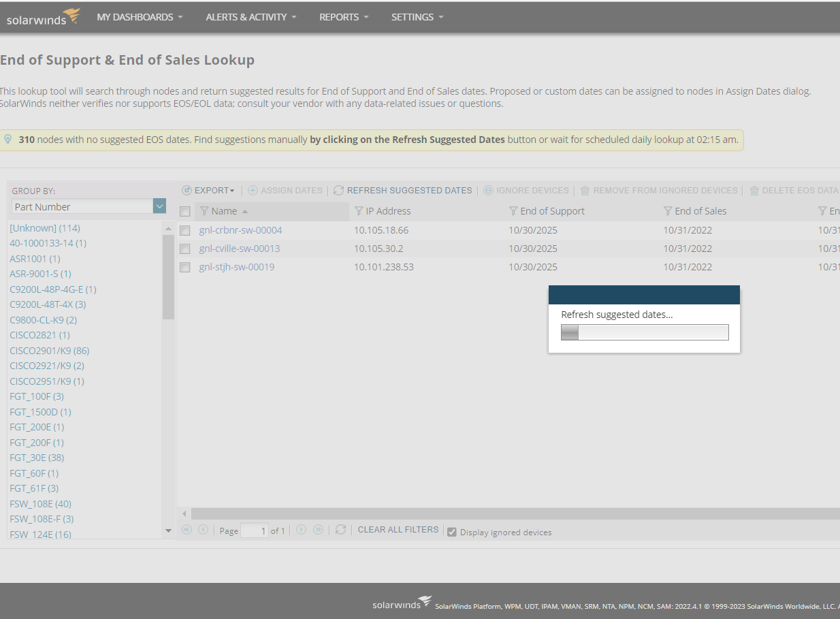Go to next page of grid
This screenshot has height=619, width=840.
click(x=301, y=530)
